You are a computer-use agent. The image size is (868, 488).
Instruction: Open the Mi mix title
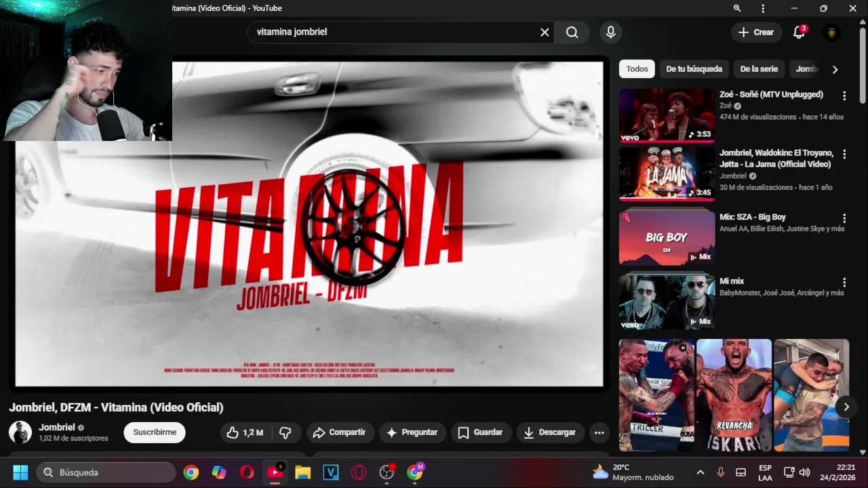point(732,281)
